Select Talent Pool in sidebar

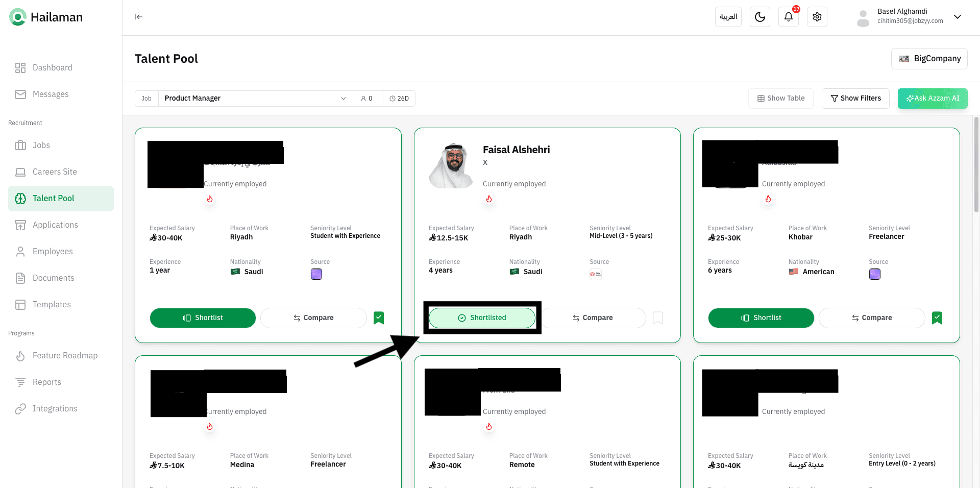pos(61,199)
